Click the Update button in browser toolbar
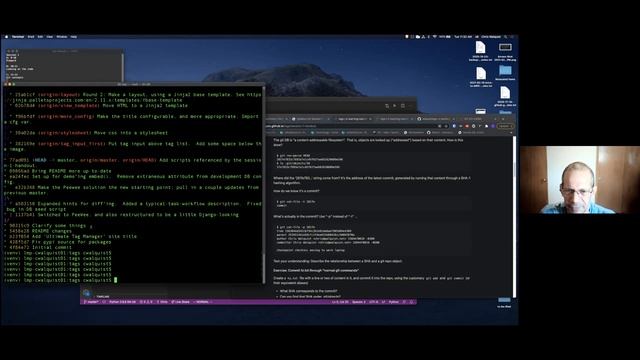This screenshot has width=640, height=360. click(x=505, y=126)
